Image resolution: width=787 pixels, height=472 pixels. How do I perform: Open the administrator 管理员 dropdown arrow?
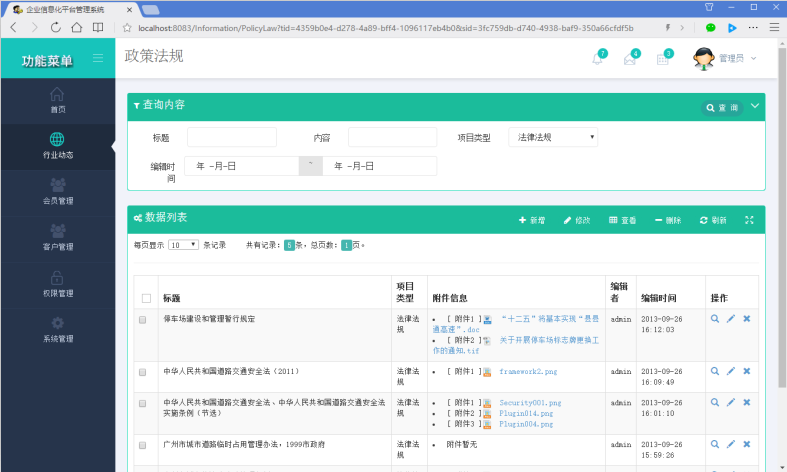[753, 59]
